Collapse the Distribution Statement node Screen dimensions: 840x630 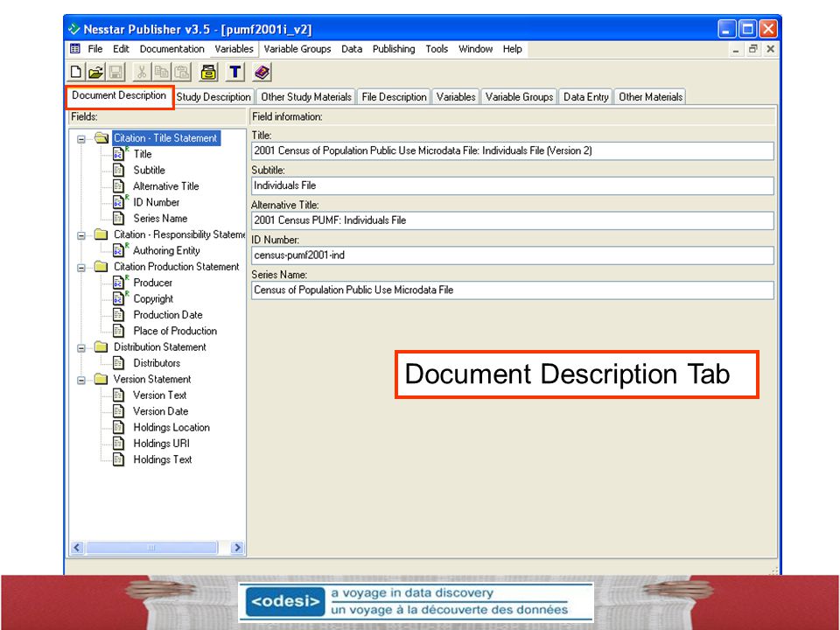click(x=80, y=348)
